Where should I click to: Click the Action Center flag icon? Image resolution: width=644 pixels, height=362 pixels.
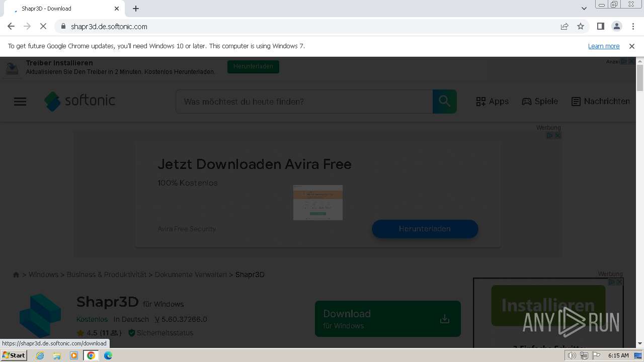[x=596, y=355]
